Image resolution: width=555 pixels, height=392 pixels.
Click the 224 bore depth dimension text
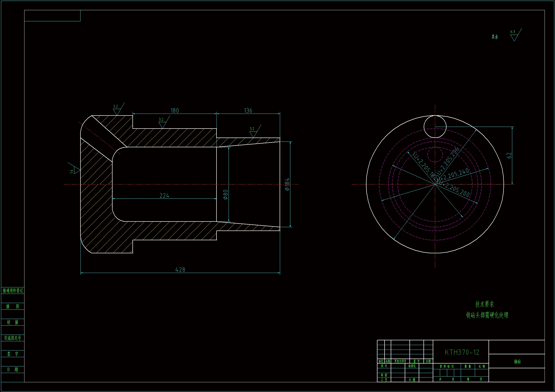(164, 196)
